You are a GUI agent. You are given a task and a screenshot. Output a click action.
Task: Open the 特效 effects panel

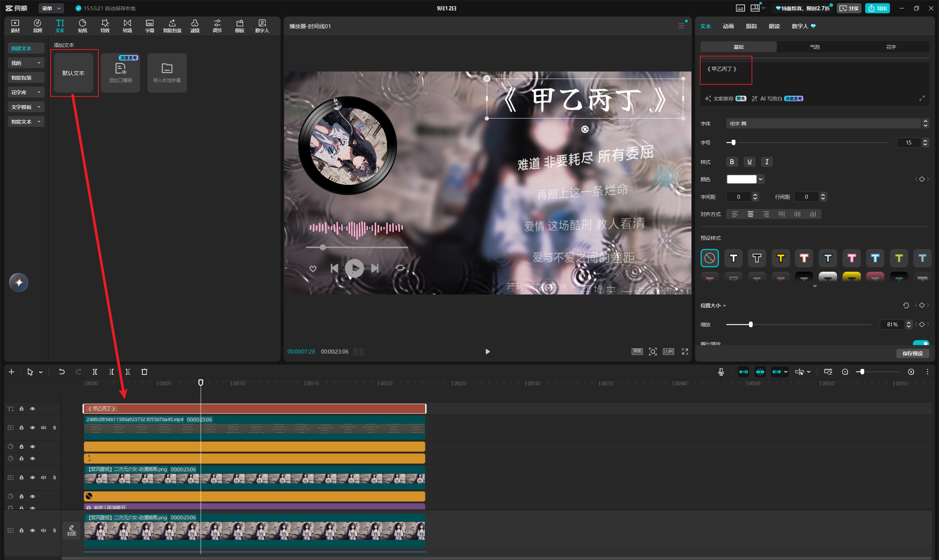[x=105, y=26]
